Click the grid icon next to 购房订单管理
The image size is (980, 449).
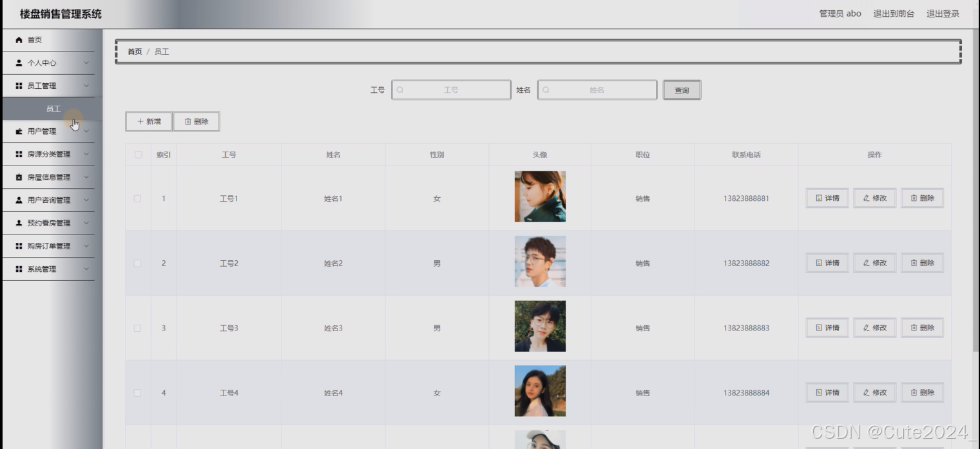[19, 246]
